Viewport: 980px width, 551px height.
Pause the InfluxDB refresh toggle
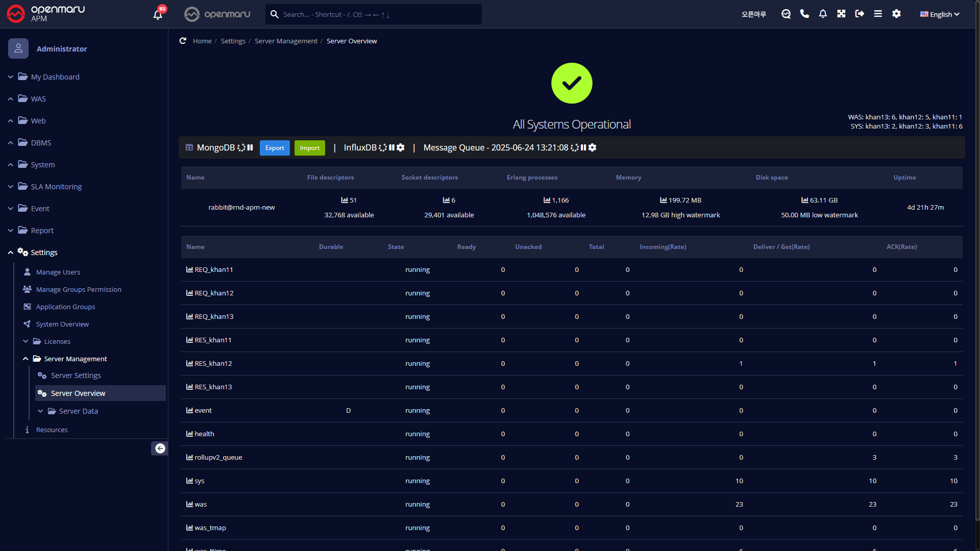pyautogui.click(x=391, y=147)
